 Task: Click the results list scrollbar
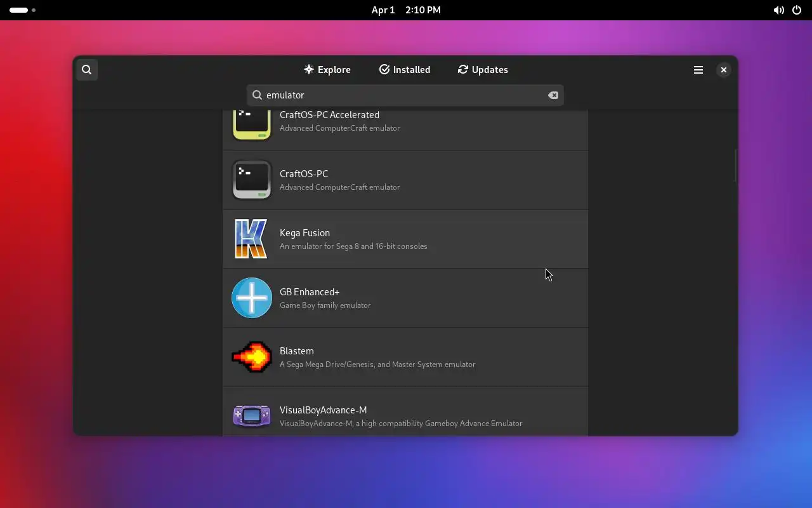pyautogui.click(x=736, y=166)
